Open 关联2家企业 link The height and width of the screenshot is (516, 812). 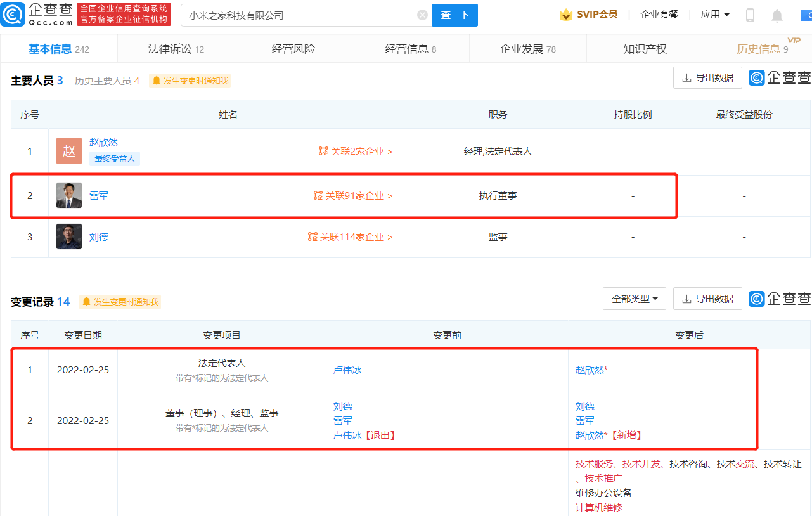(356, 152)
